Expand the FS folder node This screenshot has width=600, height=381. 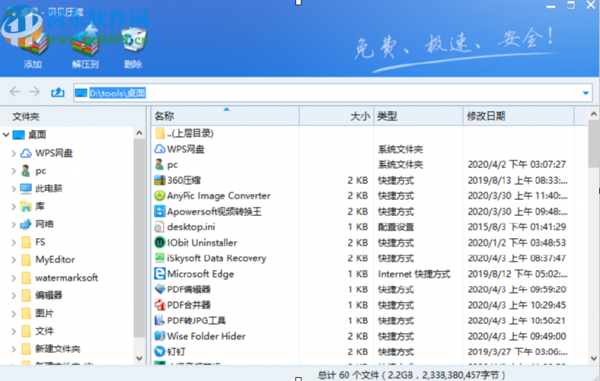coord(13,242)
